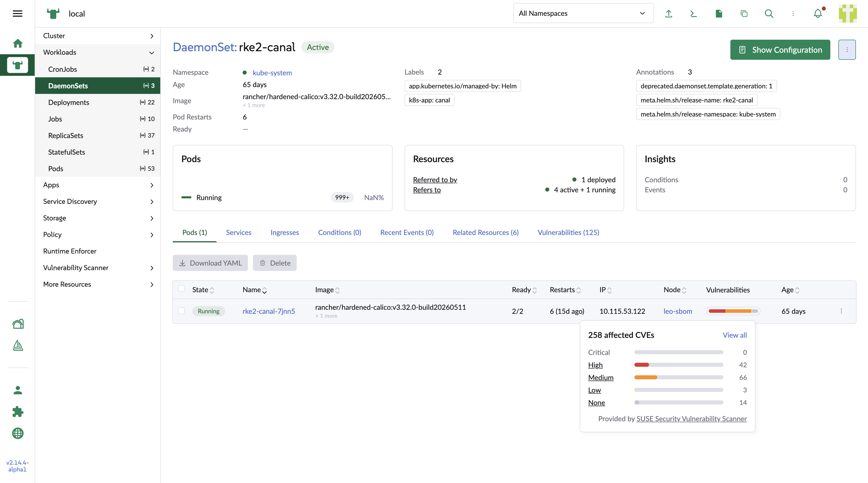Open the leo-sbom node link
This screenshot has height=483, width=868.
point(678,311)
